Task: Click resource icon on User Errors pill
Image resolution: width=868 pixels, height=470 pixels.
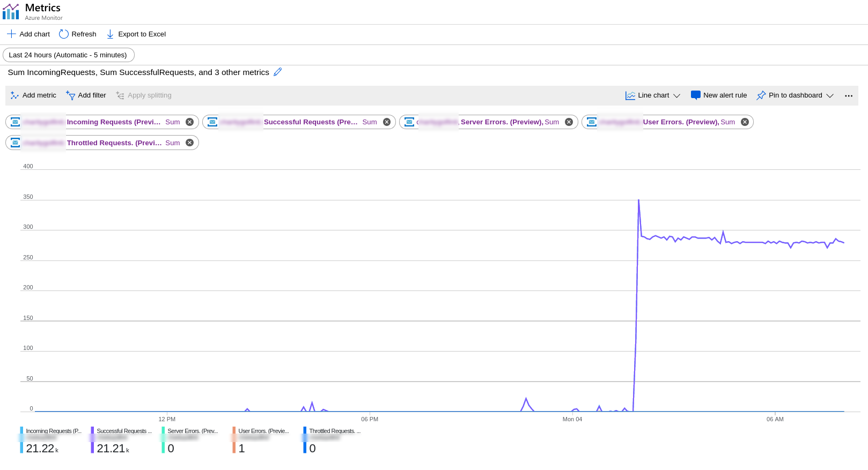Action: pos(592,122)
